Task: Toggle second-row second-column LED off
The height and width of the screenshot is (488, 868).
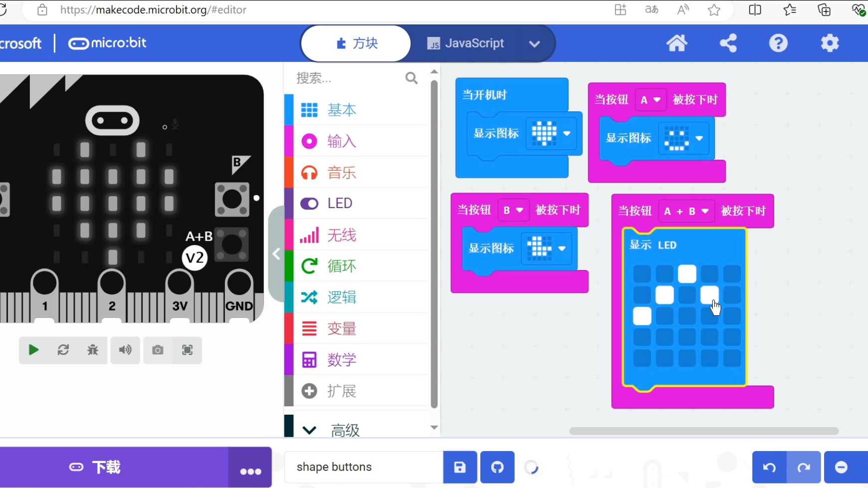Action: tap(664, 295)
